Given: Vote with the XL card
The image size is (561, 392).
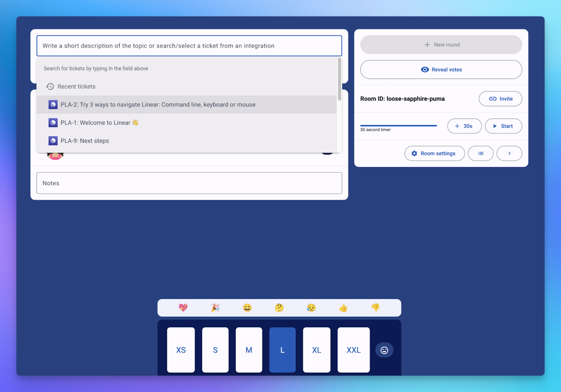Looking at the screenshot, I should [316, 350].
